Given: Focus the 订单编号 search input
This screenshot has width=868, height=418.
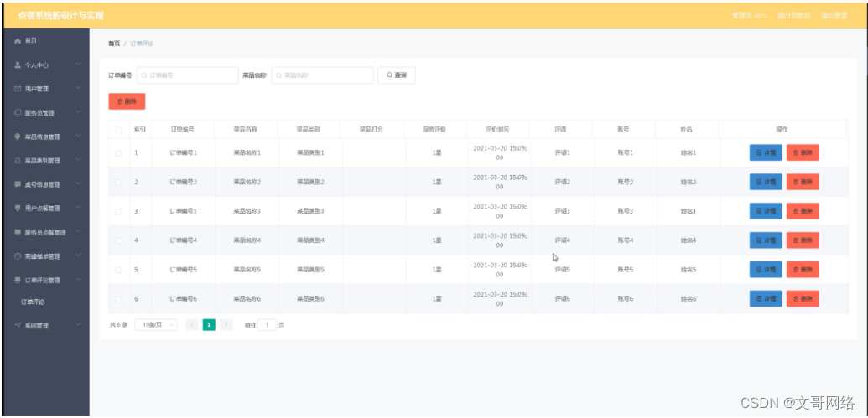Looking at the screenshot, I should tap(188, 75).
